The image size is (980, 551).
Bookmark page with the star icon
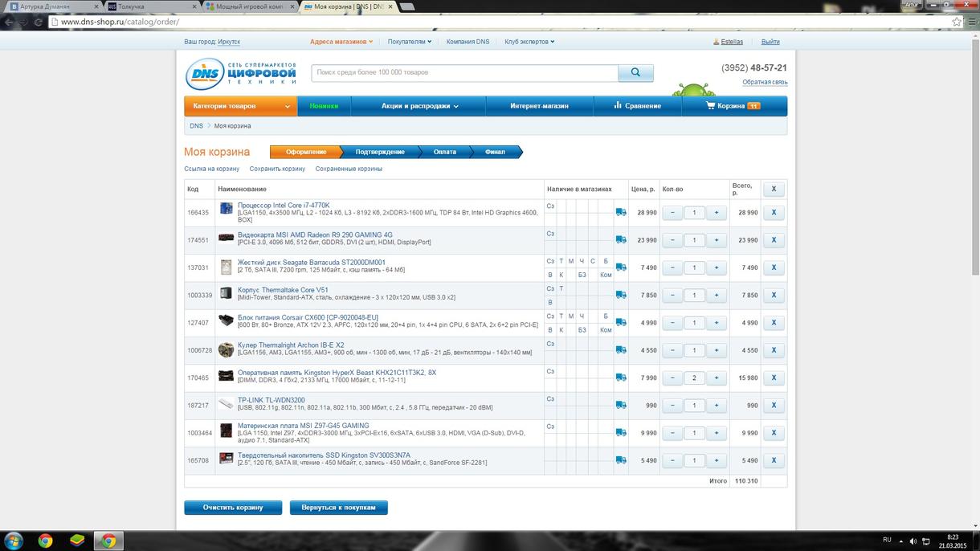click(957, 22)
